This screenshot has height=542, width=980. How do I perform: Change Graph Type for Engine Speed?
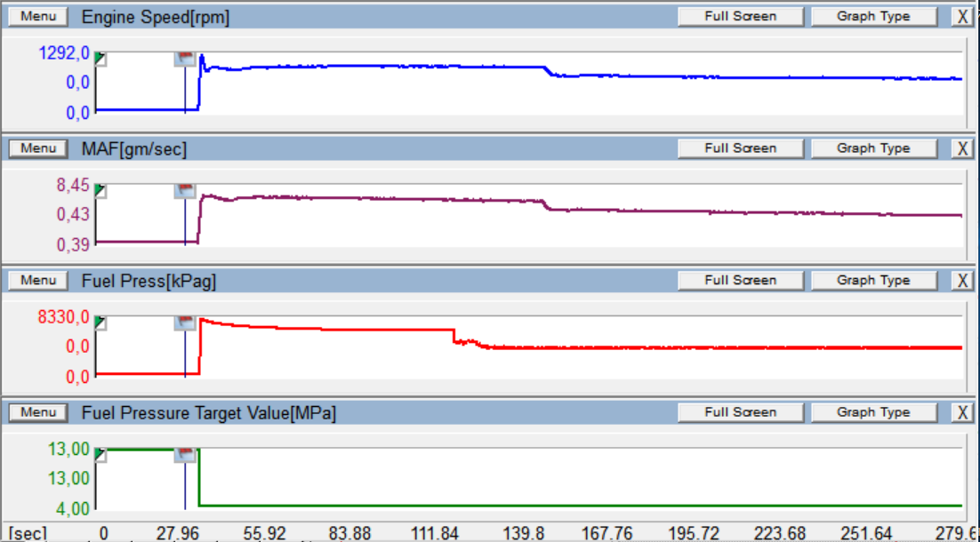pos(872,17)
